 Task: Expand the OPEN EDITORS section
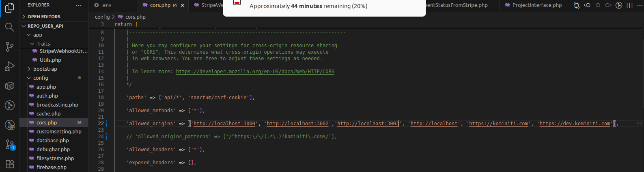(44, 17)
